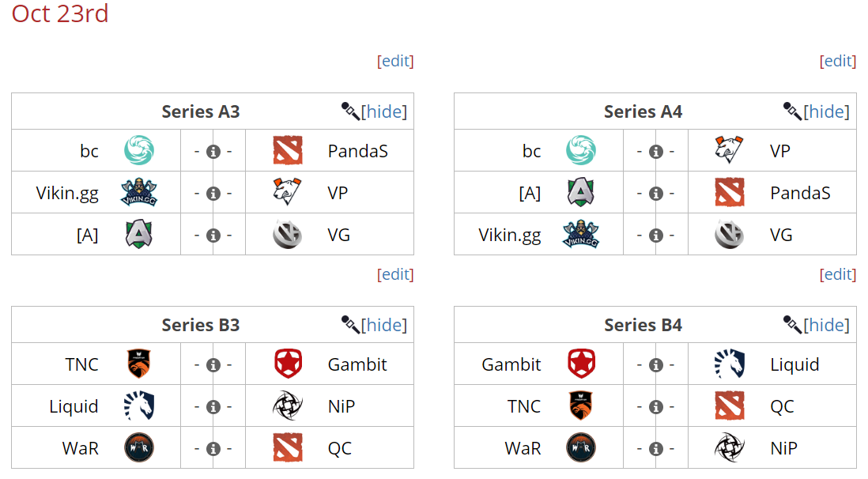The width and height of the screenshot is (868, 479).
Task: Click the Oct 23rd section heading
Action: pos(60,13)
